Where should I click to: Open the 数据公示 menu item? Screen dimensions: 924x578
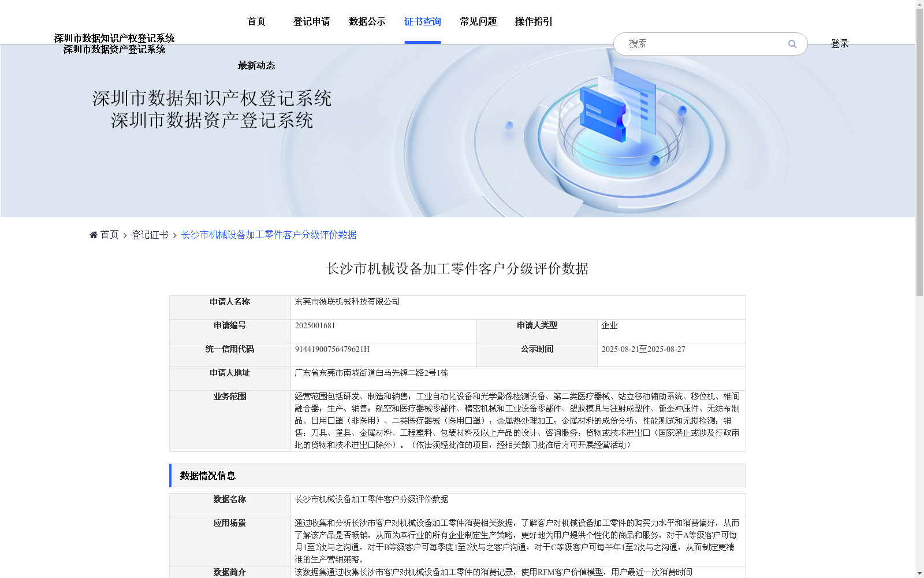[367, 21]
